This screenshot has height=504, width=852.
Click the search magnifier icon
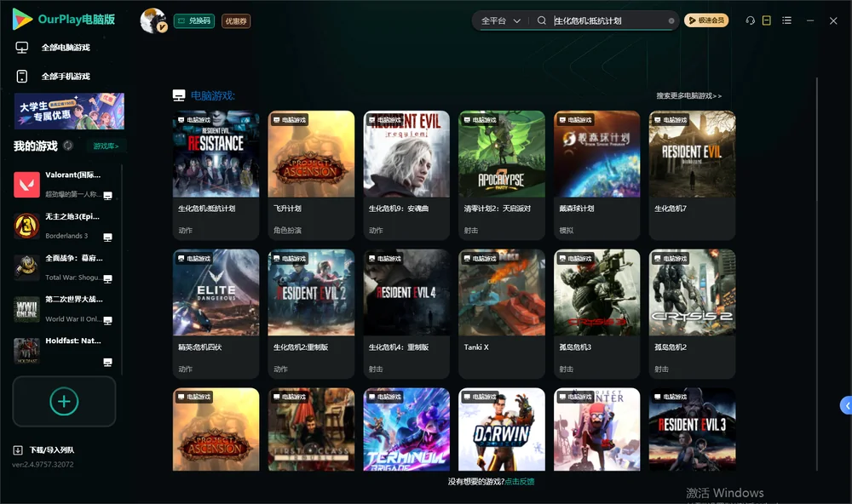pos(541,20)
